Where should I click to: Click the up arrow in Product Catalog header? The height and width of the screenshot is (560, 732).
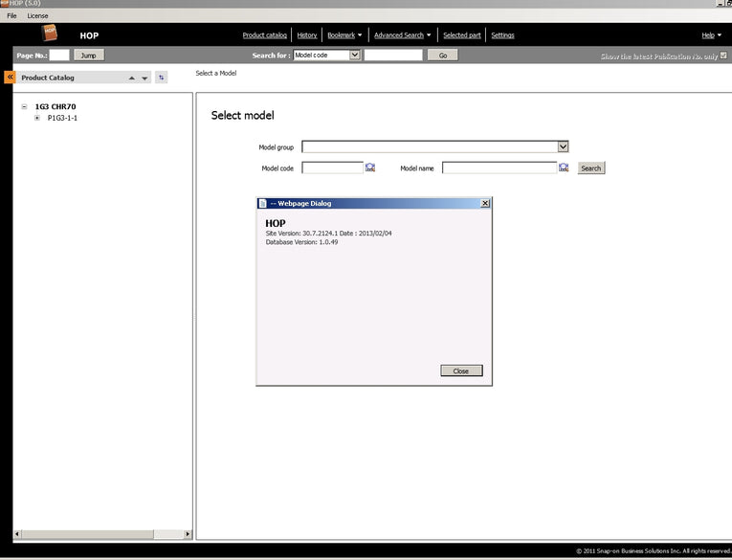pos(132,78)
